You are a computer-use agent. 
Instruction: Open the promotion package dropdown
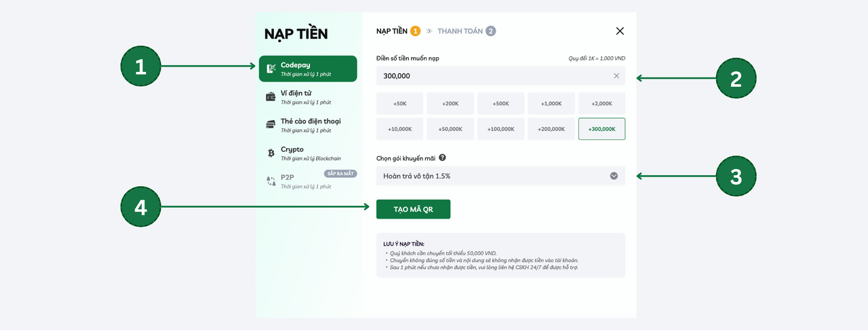pyautogui.click(x=500, y=176)
